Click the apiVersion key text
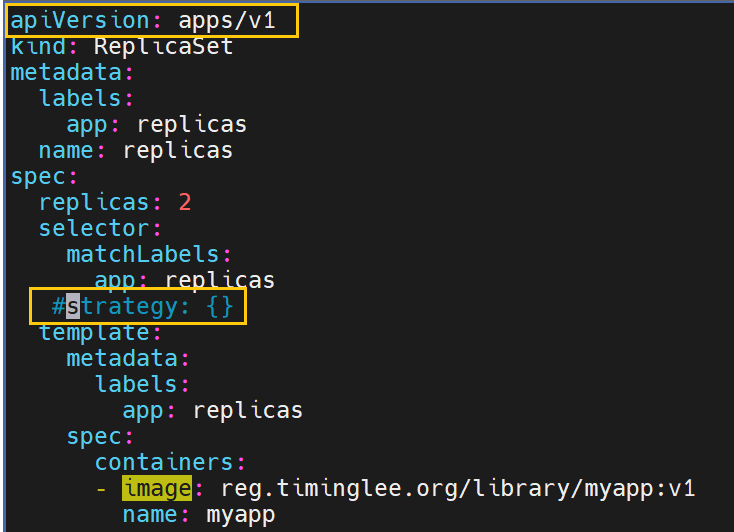Viewport: 734px width, 532px height. point(79,21)
